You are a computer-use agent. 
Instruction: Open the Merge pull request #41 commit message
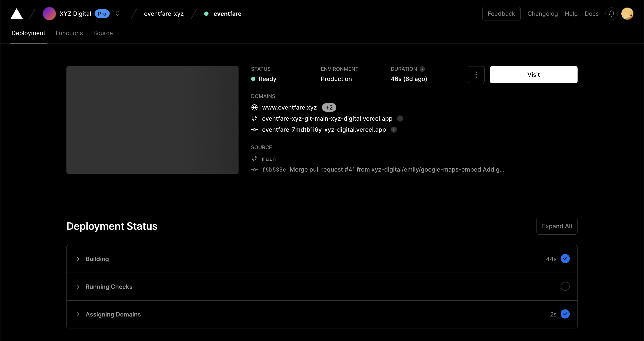(x=397, y=170)
